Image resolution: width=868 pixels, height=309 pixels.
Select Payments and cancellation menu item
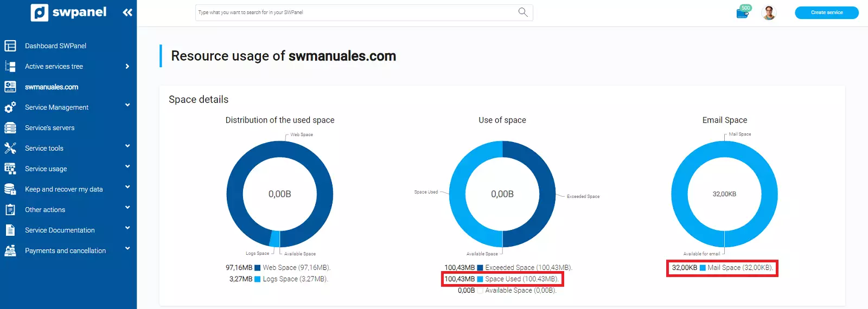[65, 250]
